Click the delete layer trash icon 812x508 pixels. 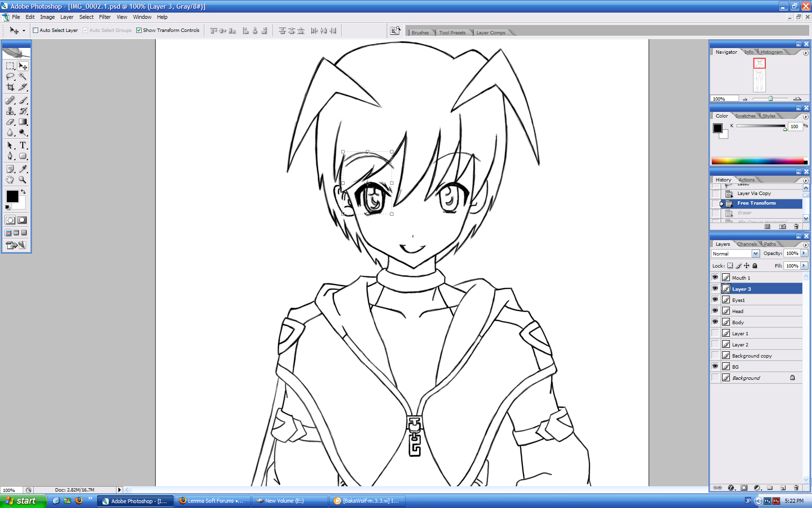tap(796, 488)
